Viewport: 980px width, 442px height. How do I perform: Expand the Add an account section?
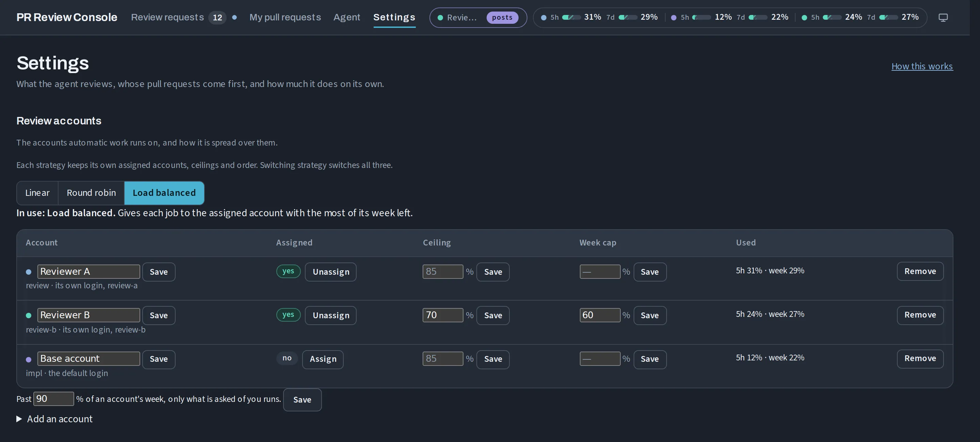[x=54, y=419]
